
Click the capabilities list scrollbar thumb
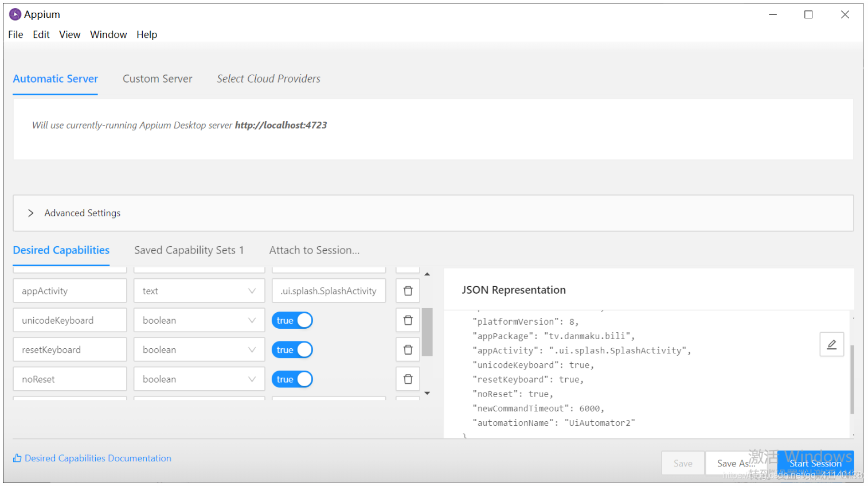(x=427, y=332)
